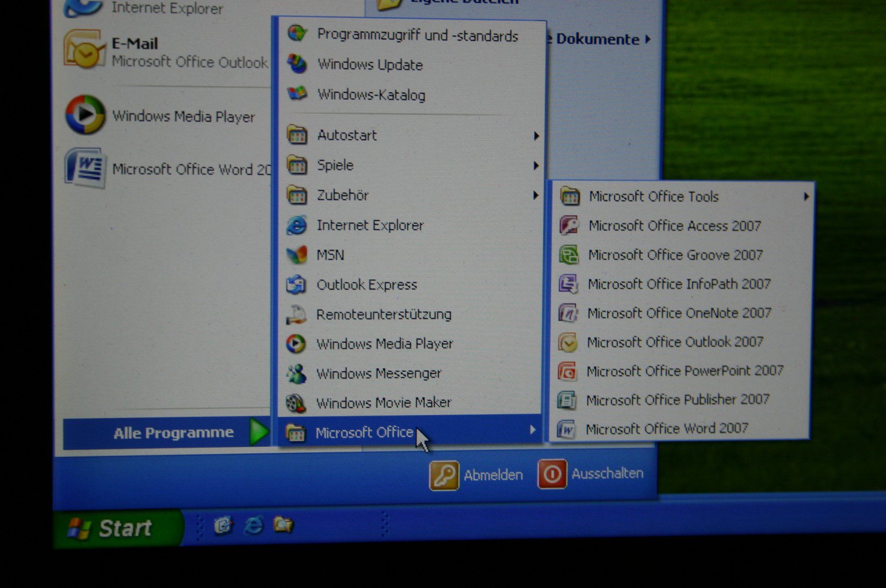Click the Internet Explorer icon in programs list
Image resolution: width=886 pixels, height=588 pixels.
[297, 225]
